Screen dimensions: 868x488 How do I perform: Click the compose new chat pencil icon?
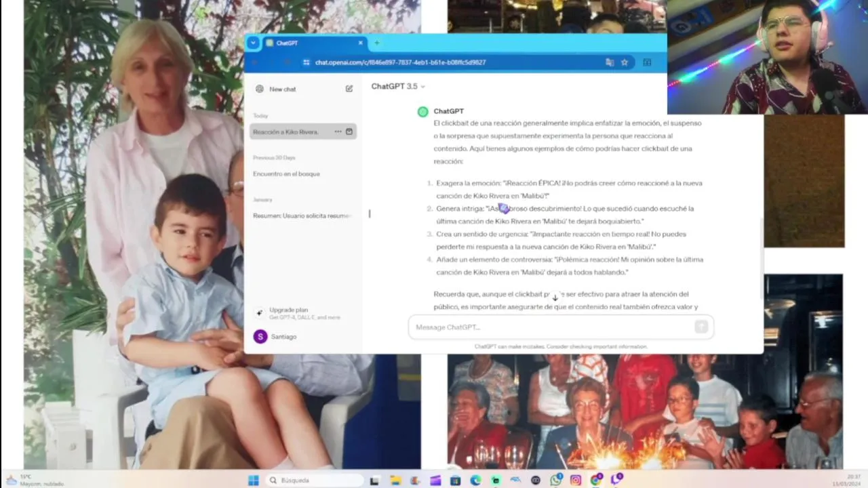pyautogui.click(x=349, y=89)
